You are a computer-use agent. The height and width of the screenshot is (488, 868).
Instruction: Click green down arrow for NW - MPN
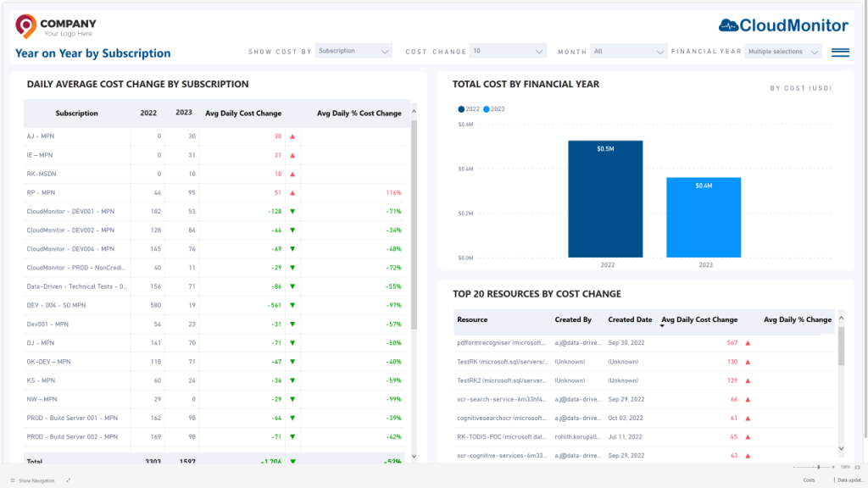point(292,400)
